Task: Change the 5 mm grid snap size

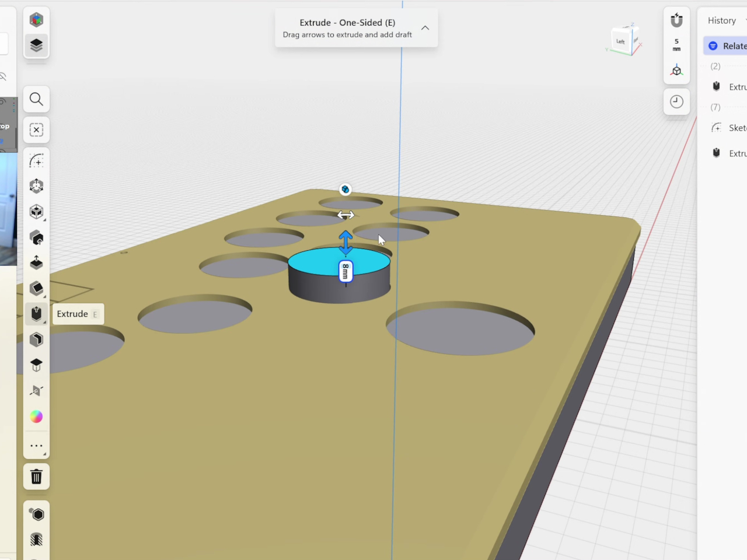Action: (x=676, y=45)
